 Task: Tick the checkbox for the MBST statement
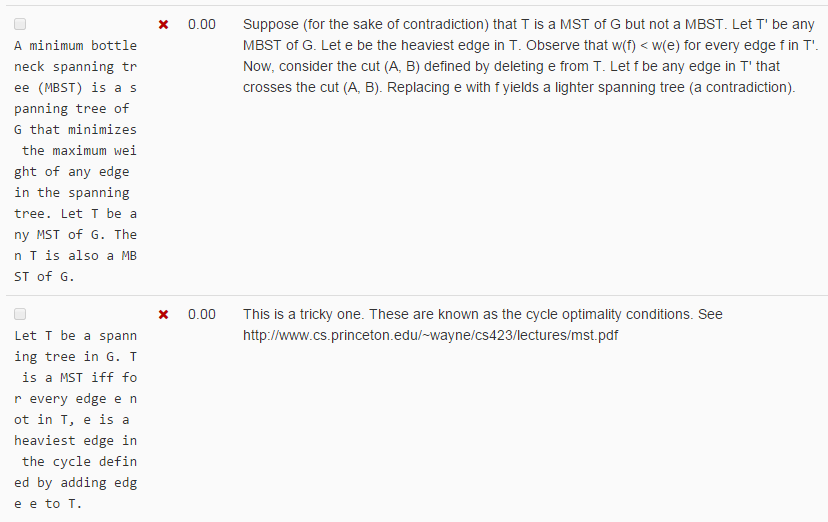click(x=20, y=24)
